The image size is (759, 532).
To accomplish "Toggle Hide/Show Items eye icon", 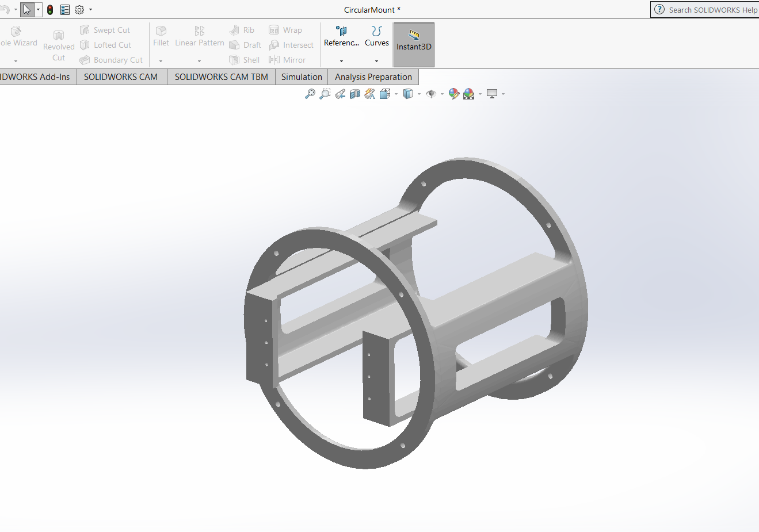I will (x=431, y=94).
